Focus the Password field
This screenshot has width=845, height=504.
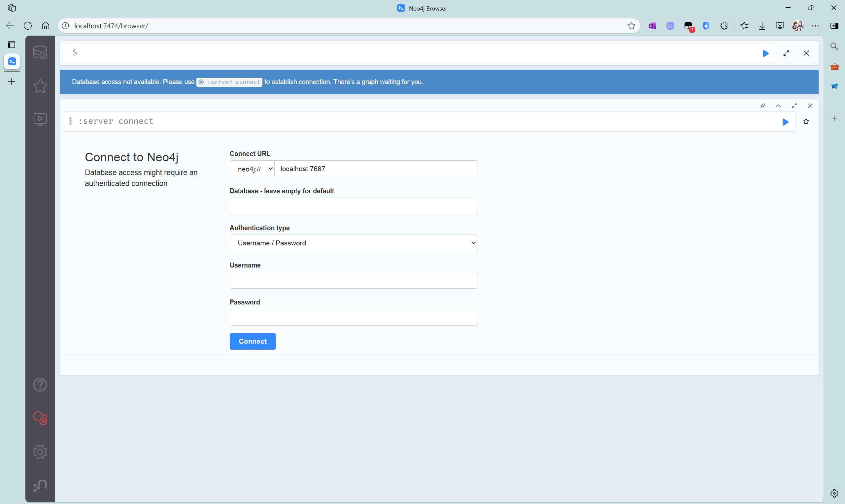354,317
